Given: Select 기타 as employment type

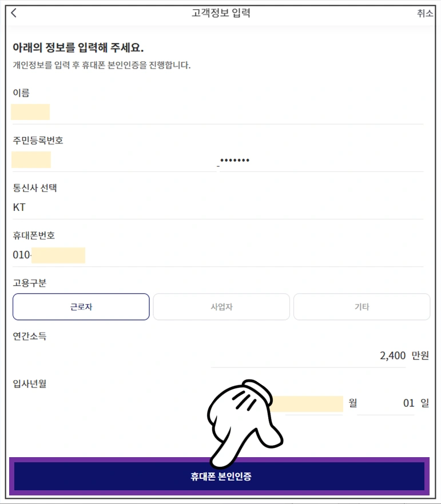Looking at the screenshot, I should [361, 307].
